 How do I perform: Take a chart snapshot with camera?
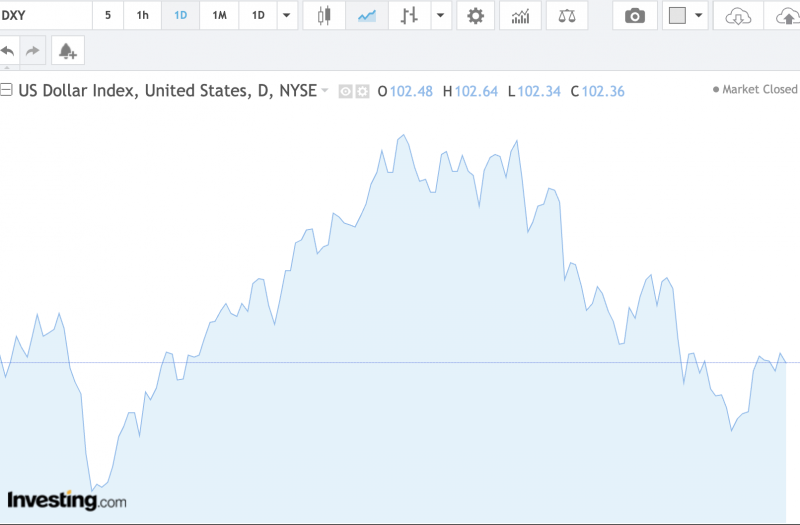pyautogui.click(x=634, y=16)
